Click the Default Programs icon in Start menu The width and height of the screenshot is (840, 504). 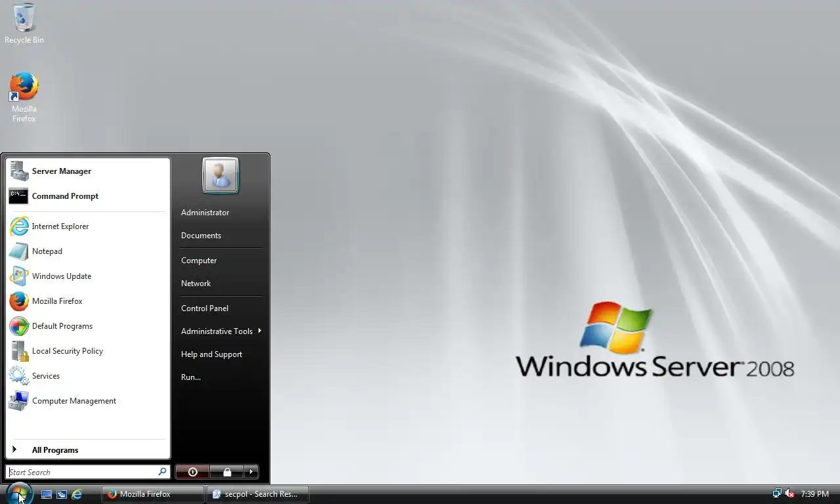click(x=19, y=326)
